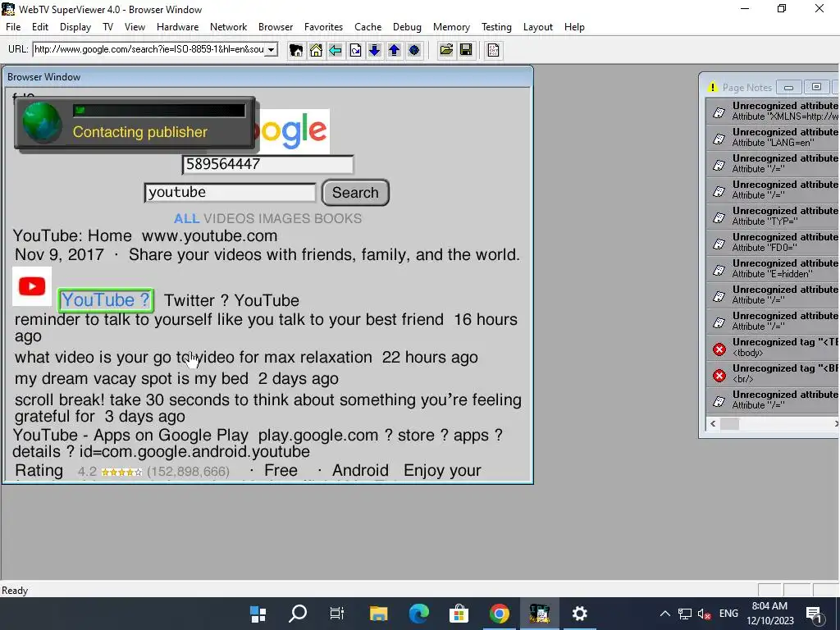The image size is (840, 630).
Task: Click the note icon for E=hidden attribute
Action: (719, 269)
